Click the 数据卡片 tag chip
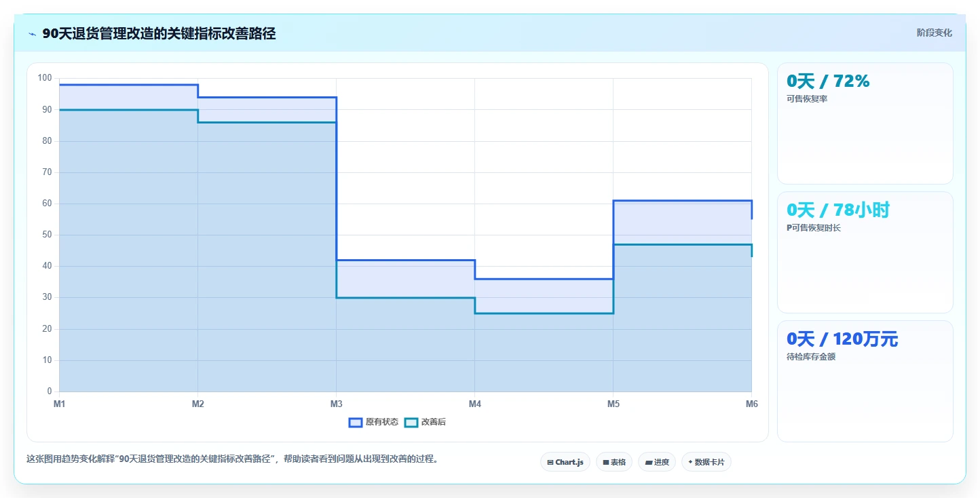The height and width of the screenshot is (498, 980). [x=706, y=462]
